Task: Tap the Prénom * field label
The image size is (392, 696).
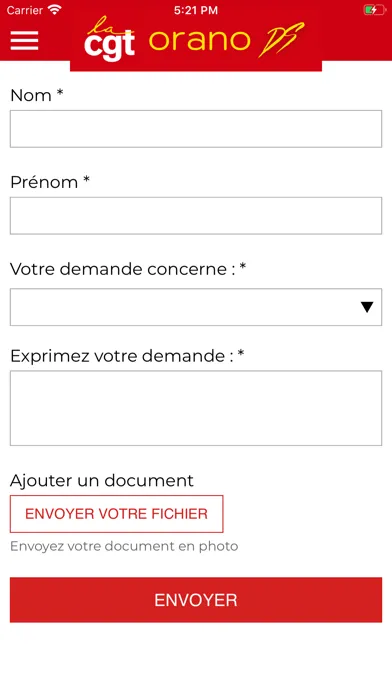Action: [50, 182]
